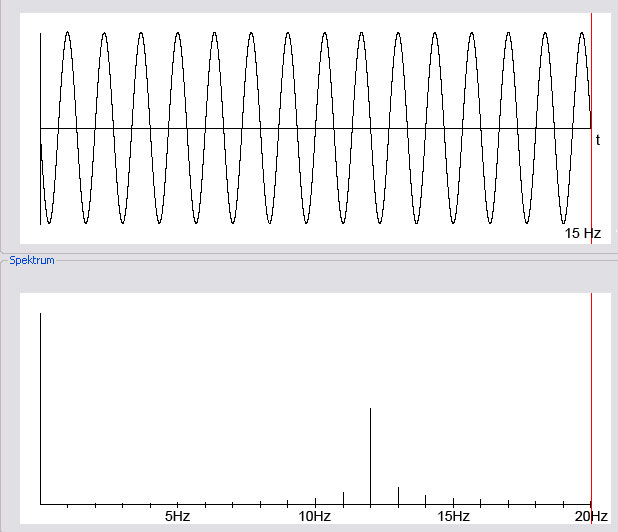
Task: Click the '10Hz' spectrum axis label
Action: 315,516
